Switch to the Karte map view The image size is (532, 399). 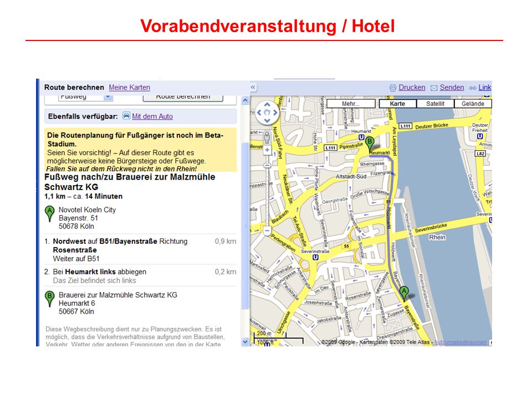coord(397,104)
